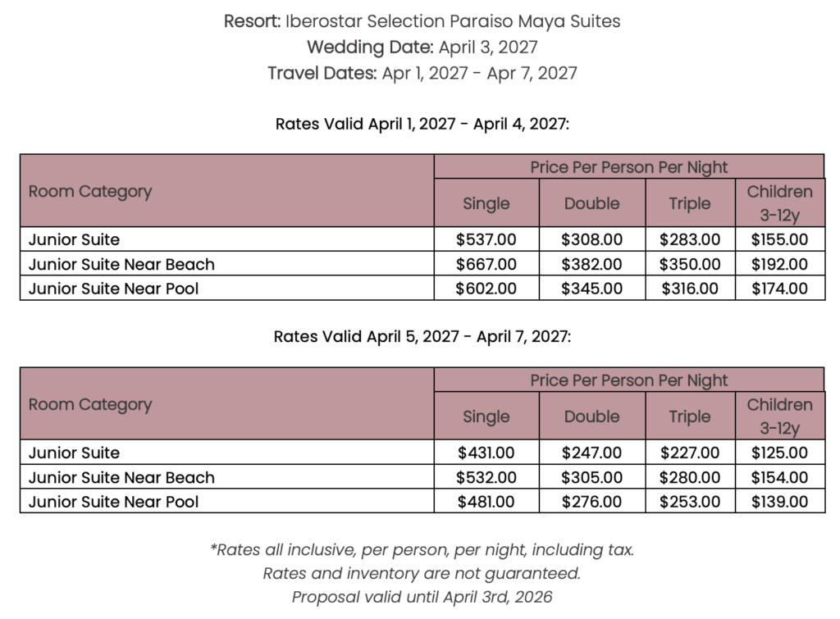Click the Triple column header in second table

click(690, 416)
